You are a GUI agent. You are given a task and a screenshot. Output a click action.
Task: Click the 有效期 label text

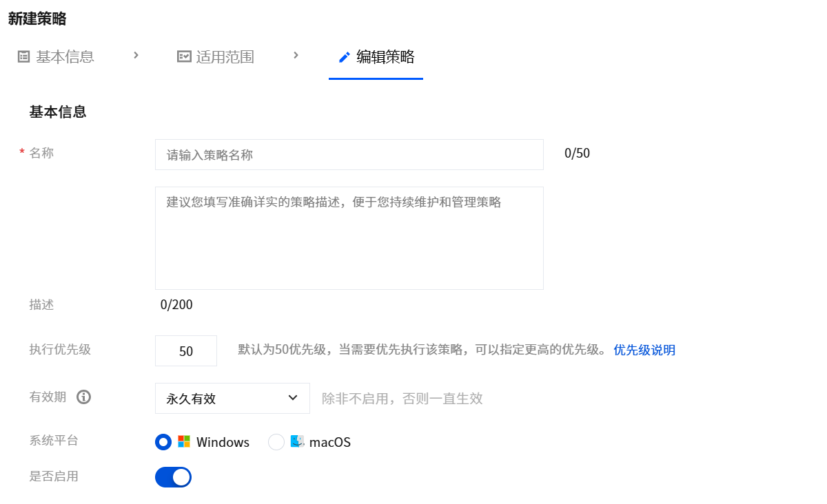click(x=48, y=397)
